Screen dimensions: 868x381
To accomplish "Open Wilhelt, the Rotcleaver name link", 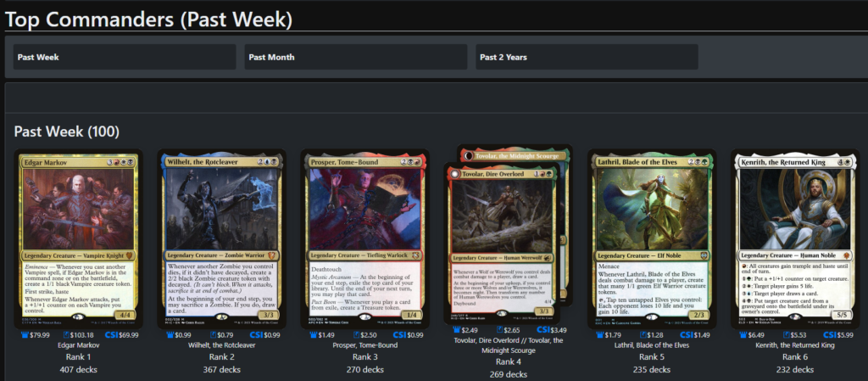I will coord(221,345).
